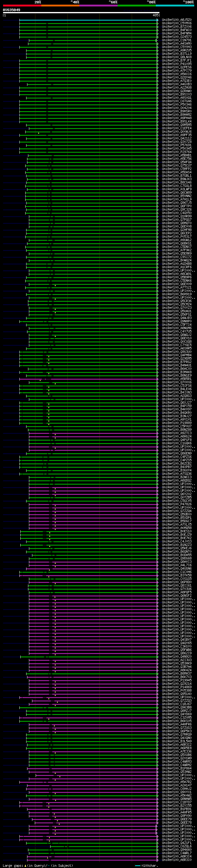Click UniRef100_B6ACX0 hit label
The width and height of the screenshot is (197, 868).
177,369
